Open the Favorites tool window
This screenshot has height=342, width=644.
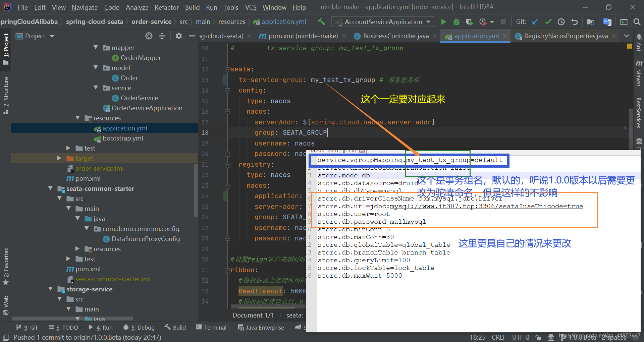6,267
